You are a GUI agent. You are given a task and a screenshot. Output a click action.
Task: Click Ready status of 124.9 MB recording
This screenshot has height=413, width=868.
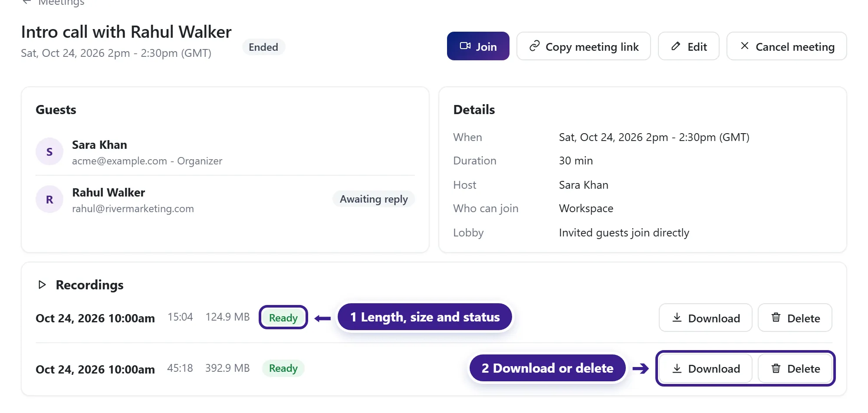click(283, 318)
